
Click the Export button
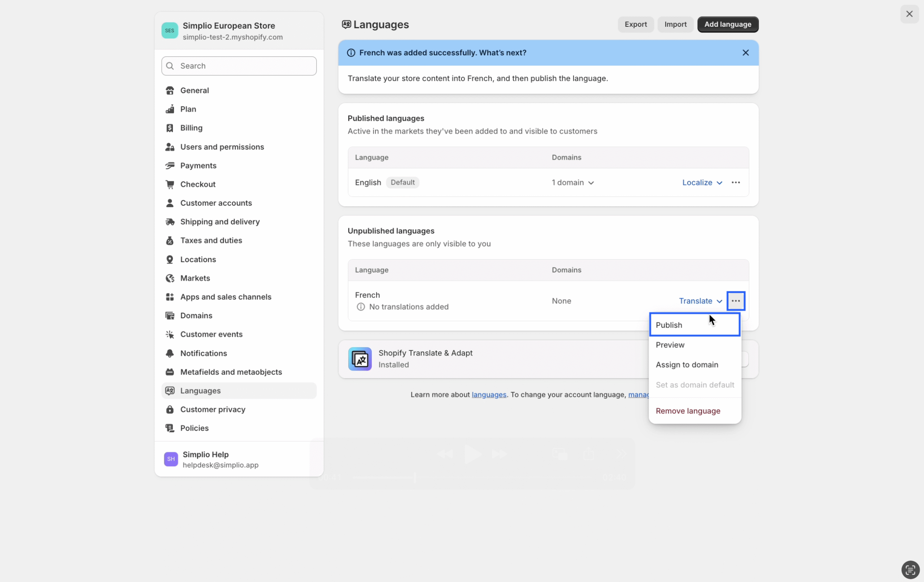[636, 24]
